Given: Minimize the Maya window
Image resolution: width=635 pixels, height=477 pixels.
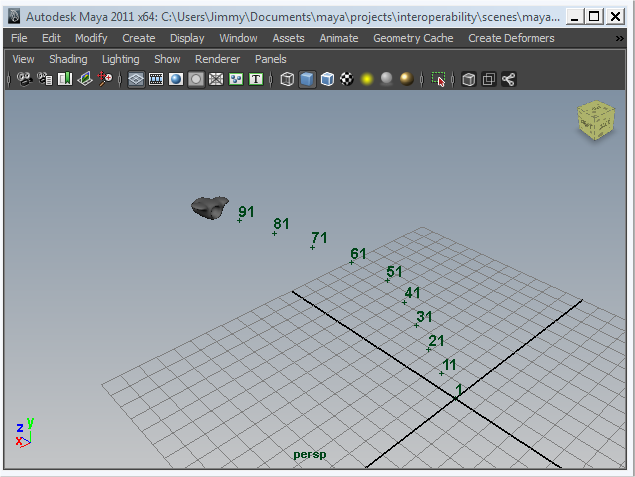Looking at the screenshot, I should pos(575,17).
